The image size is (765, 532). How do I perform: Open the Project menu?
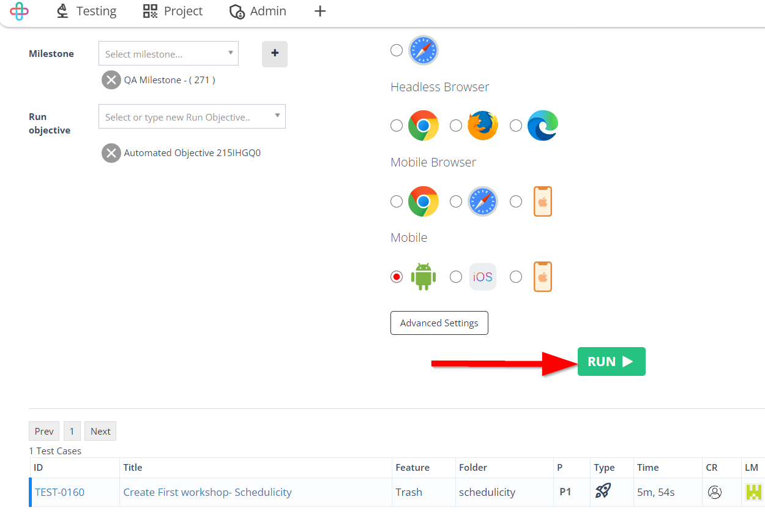(x=173, y=11)
